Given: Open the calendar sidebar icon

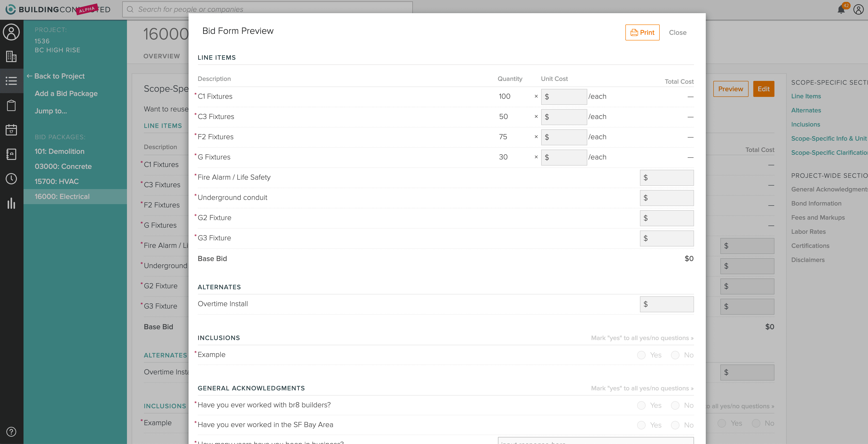Looking at the screenshot, I should (11, 130).
